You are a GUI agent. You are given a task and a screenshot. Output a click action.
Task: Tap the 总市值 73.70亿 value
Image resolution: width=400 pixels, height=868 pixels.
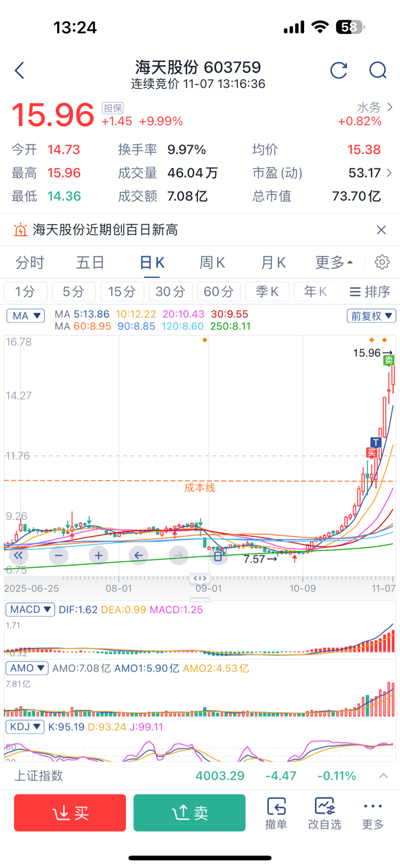pyautogui.click(x=356, y=197)
